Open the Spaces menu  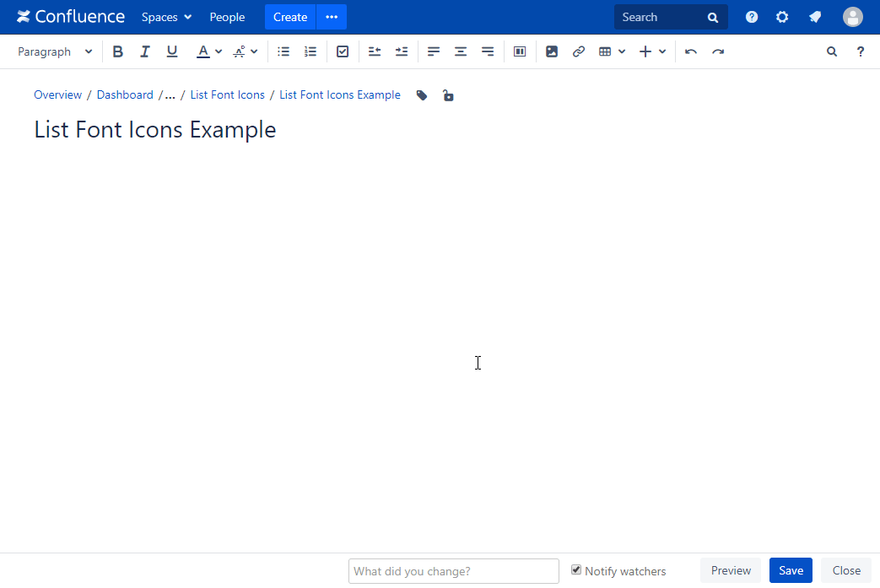tap(166, 17)
